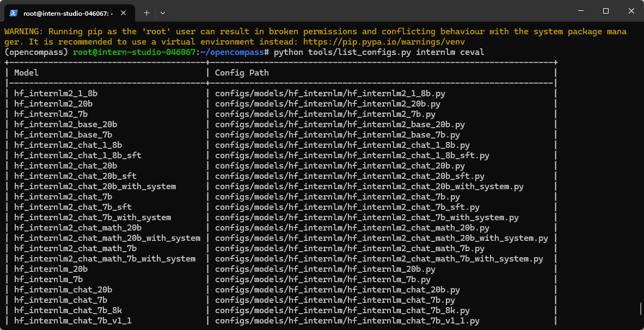Viewport: 644px width, 330px height.
Task: Click the 'Model' column header text
Action: coord(26,72)
